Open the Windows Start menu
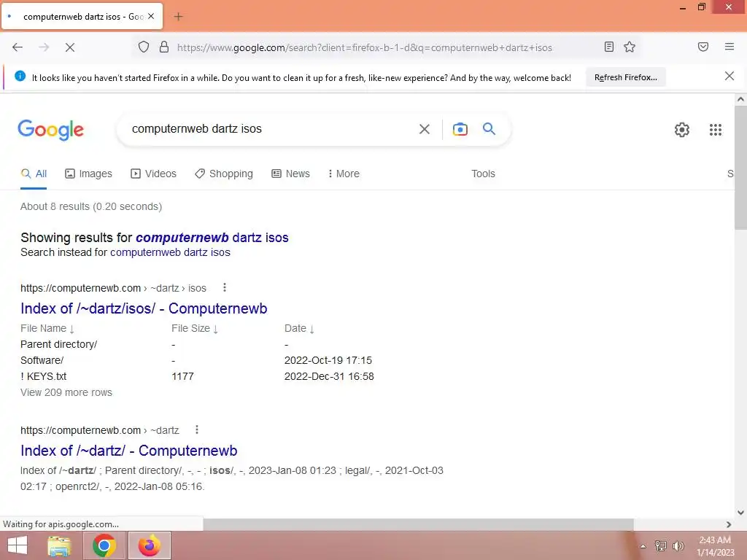 click(x=18, y=545)
